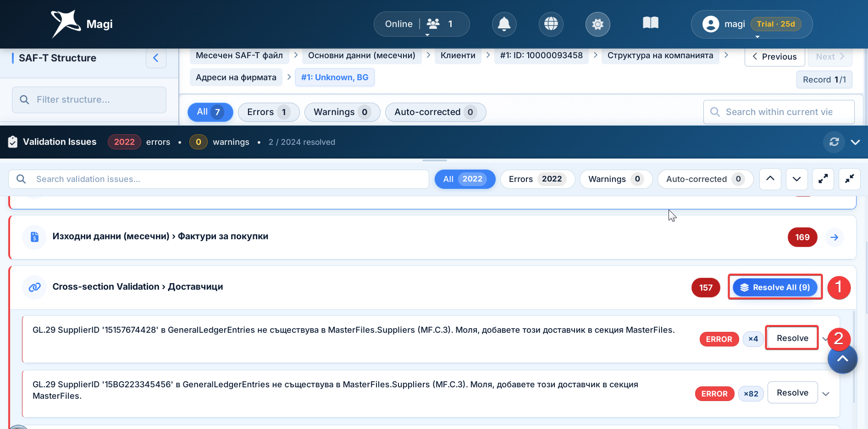This screenshot has width=868, height=429.
Task: Open the language globe menu
Action: click(x=551, y=24)
